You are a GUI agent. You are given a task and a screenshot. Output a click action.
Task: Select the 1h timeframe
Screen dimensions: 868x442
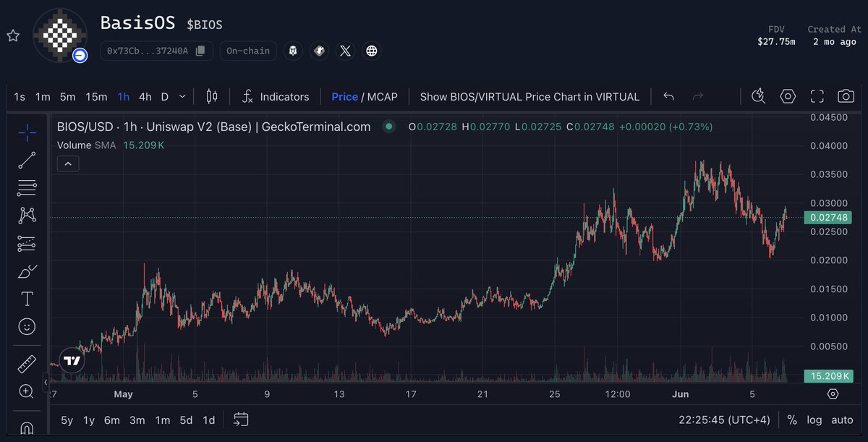pyautogui.click(x=124, y=96)
